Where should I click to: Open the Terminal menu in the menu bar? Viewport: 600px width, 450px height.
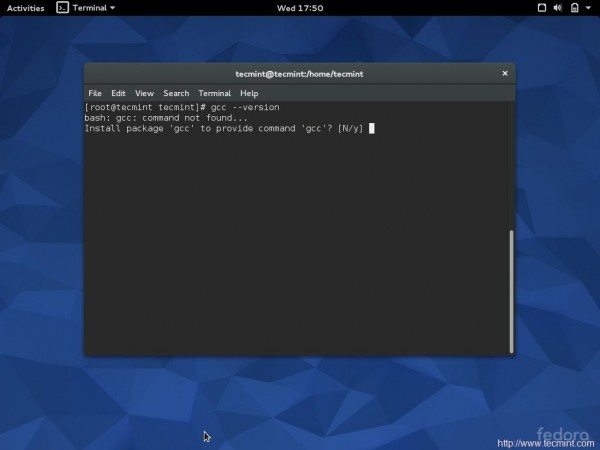[x=214, y=93]
